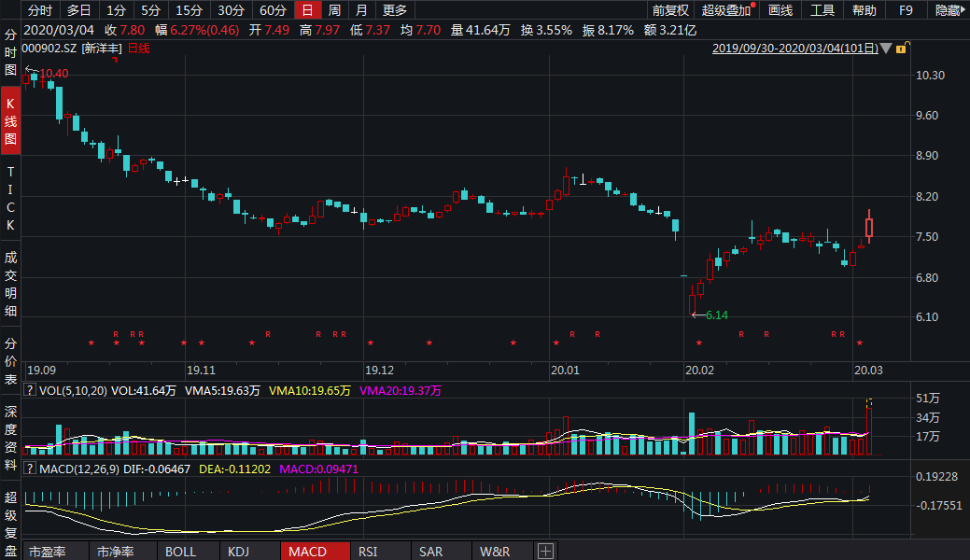Screen dimensions: 970x560
Task: Click the 19.12 time axis label
Action: click(379, 370)
